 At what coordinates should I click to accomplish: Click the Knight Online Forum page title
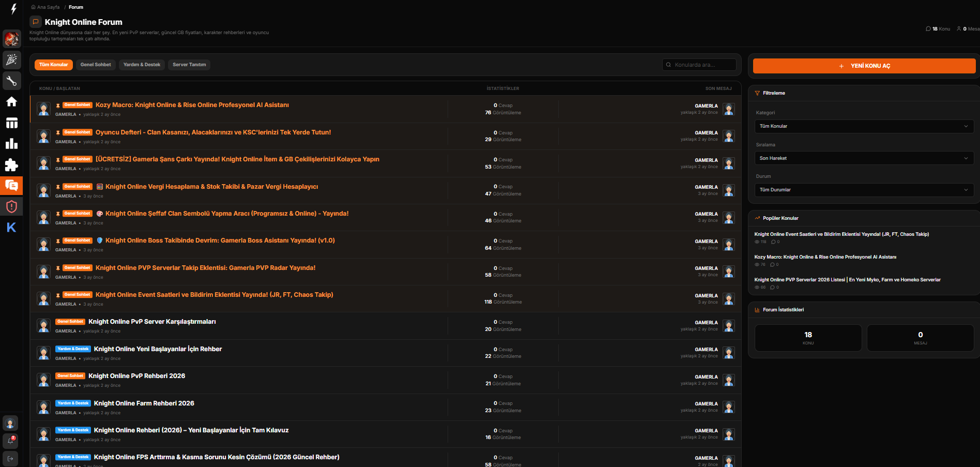[84, 22]
